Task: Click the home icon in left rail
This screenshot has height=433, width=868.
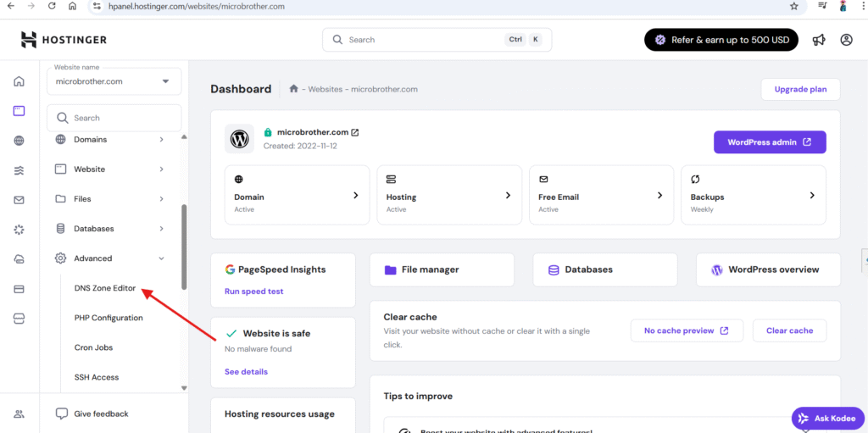Action: (x=19, y=81)
